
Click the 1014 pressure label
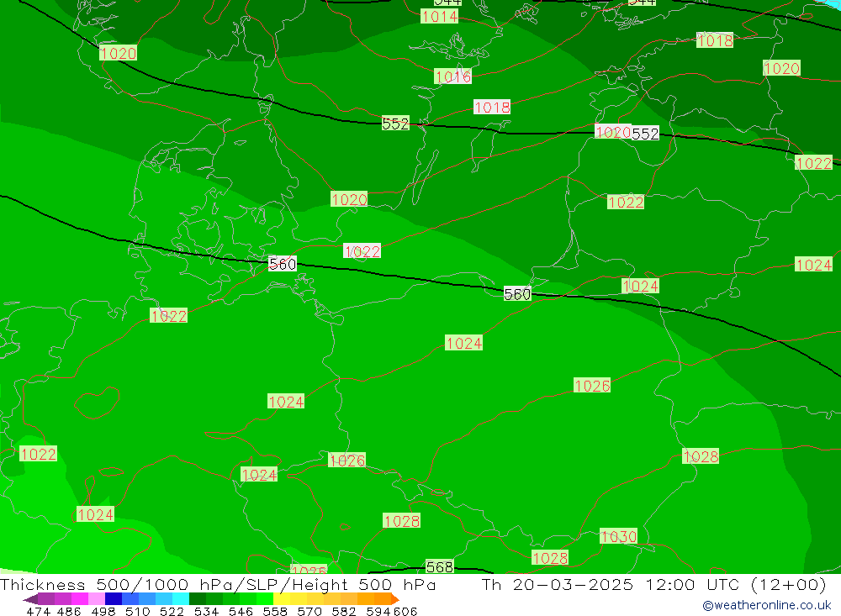pos(439,17)
